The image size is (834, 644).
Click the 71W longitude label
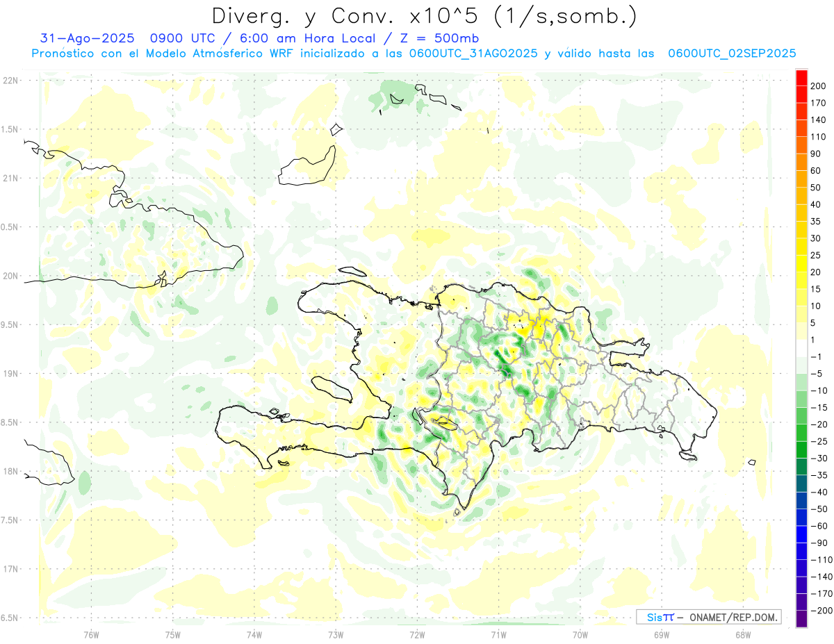(x=498, y=635)
